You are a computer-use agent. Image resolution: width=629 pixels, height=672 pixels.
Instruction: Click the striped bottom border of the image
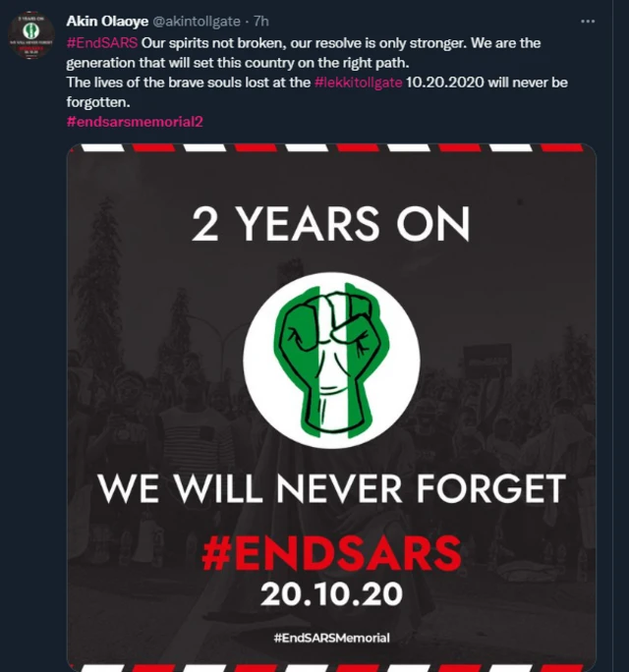(x=331, y=668)
